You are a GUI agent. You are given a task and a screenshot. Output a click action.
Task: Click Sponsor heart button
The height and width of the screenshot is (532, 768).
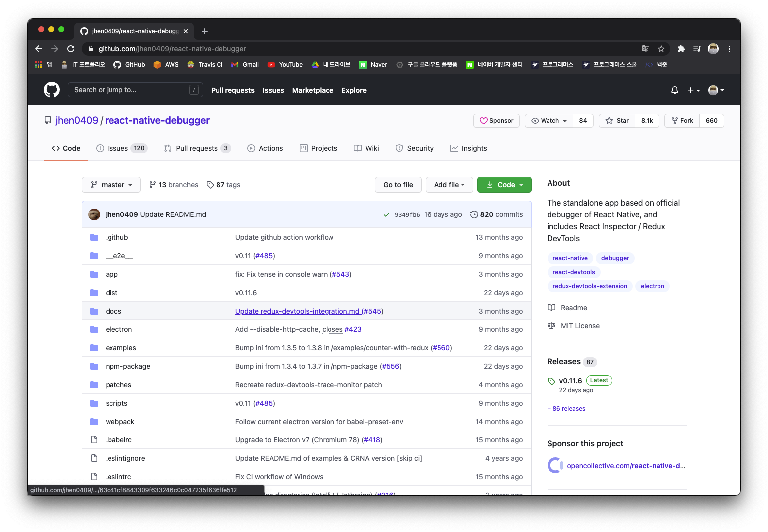click(496, 121)
